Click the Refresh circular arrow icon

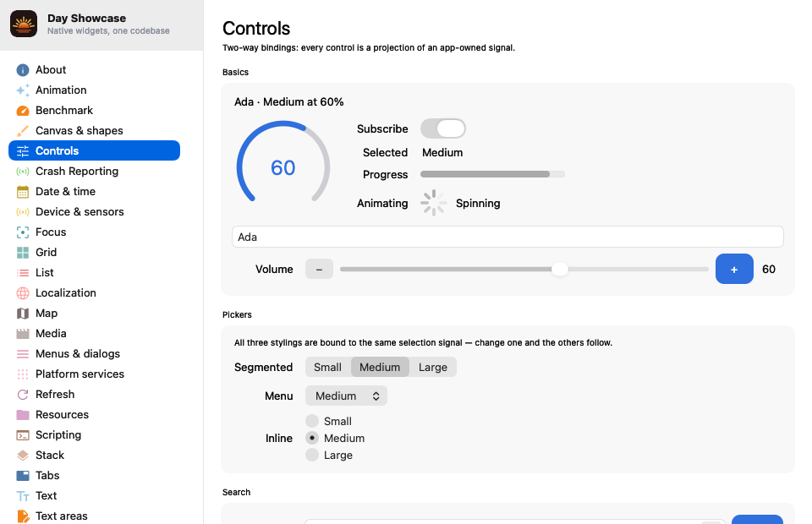click(x=23, y=395)
